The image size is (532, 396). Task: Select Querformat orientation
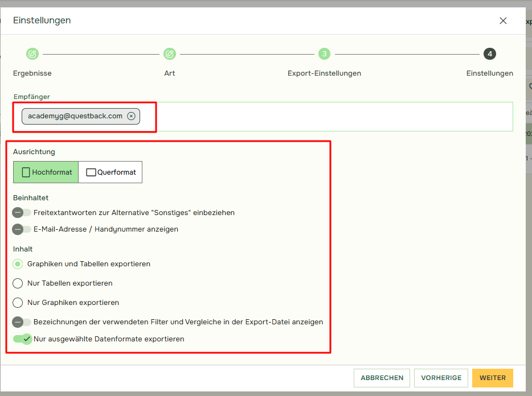(111, 172)
